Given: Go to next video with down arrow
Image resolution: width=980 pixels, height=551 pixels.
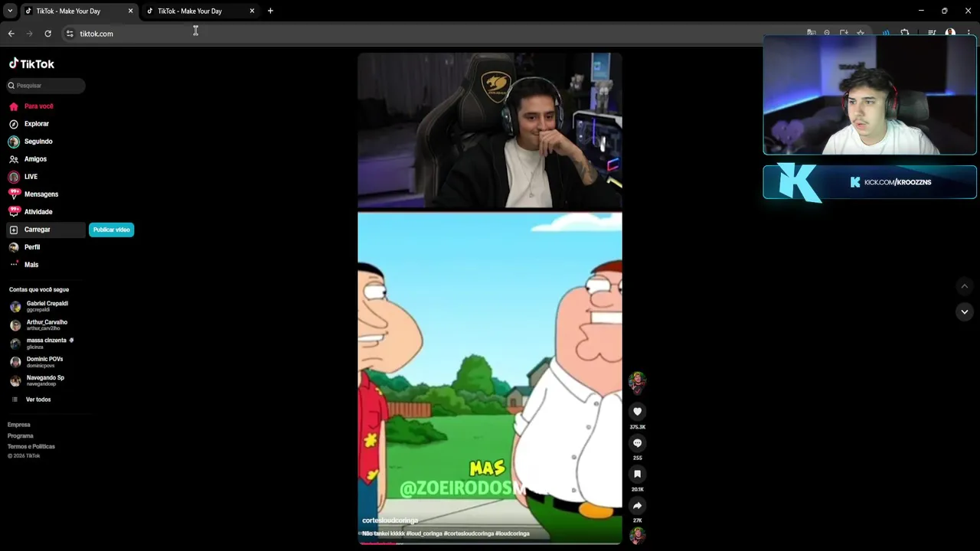Looking at the screenshot, I should [x=965, y=311].
